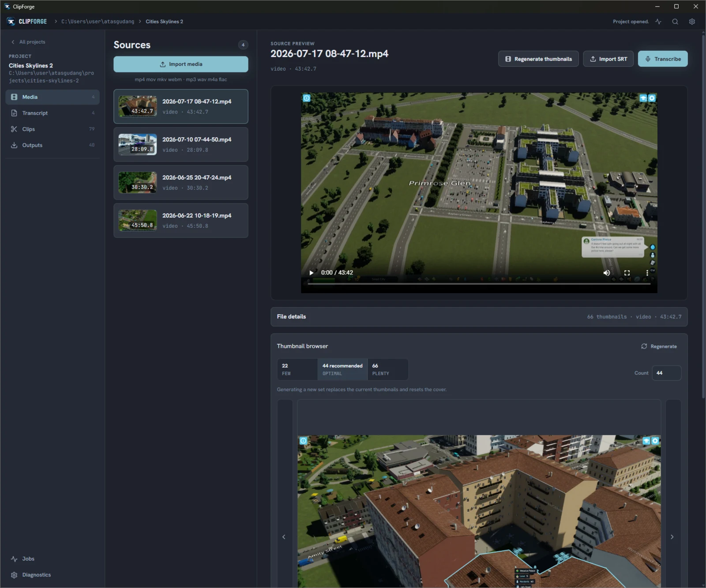Open more options on video player

(x=647, y=273)
